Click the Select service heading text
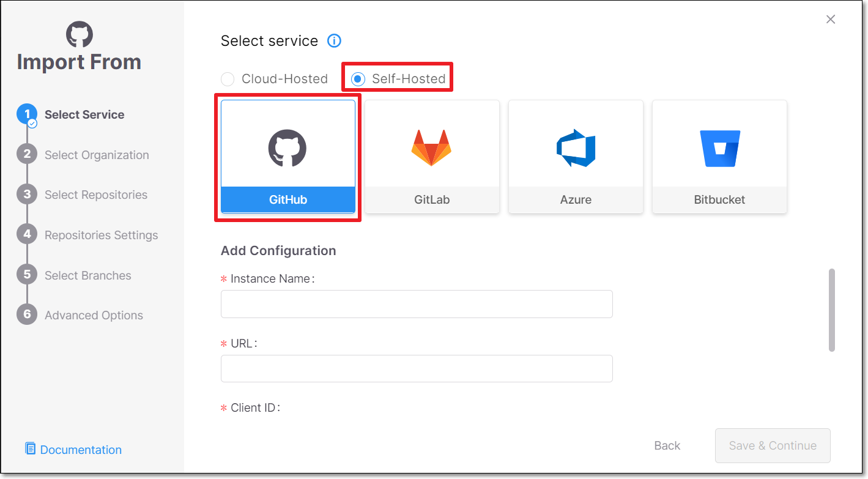 [x=269, y=41]
